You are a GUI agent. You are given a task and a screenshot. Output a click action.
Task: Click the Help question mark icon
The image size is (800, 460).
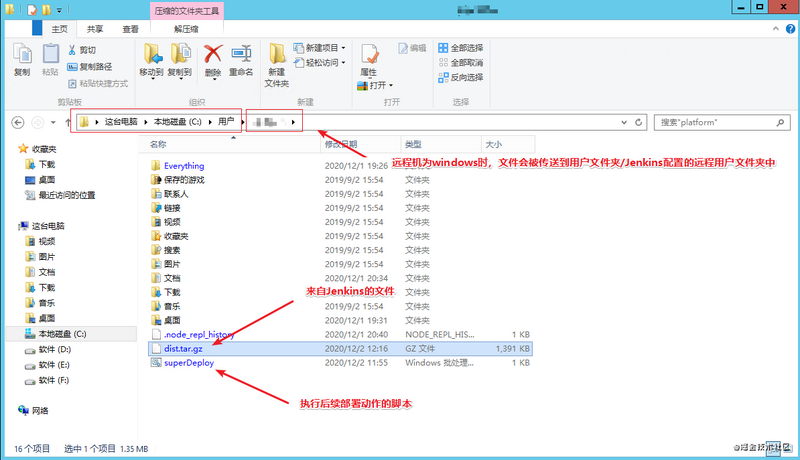790,29
